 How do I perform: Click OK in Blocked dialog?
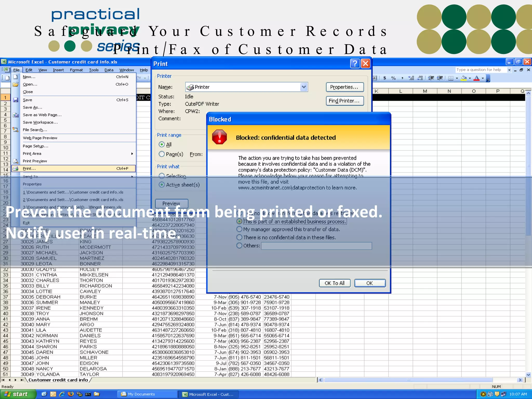pyautogui.click(x=370, y=283)
